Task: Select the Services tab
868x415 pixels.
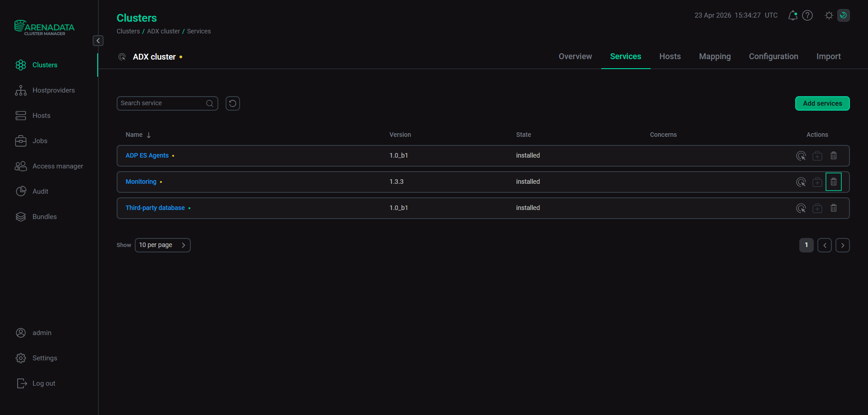Action: 626,56
